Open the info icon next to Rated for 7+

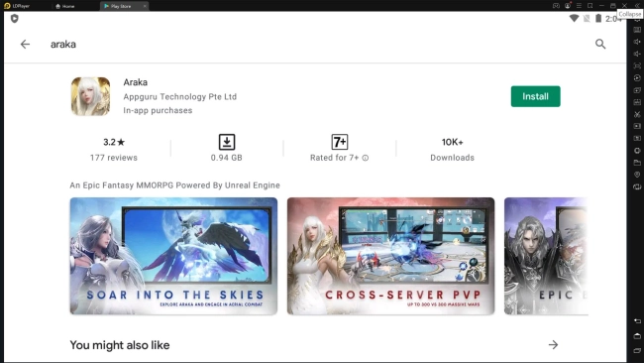[x=366, y=158]
